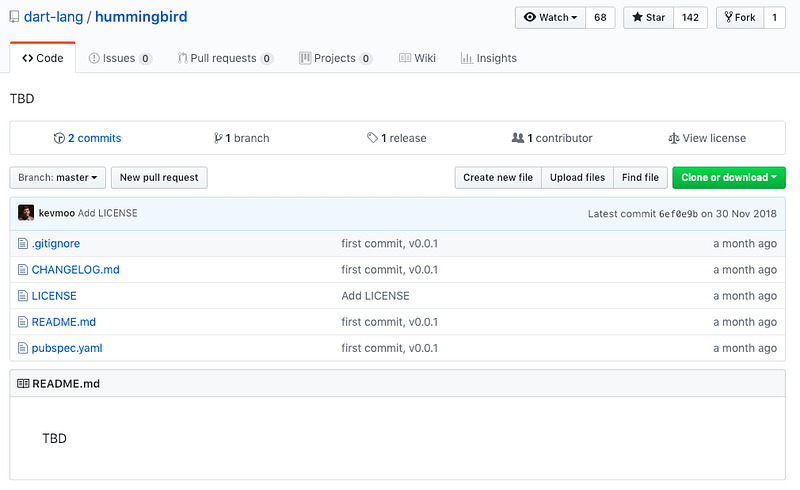Image resolution: width=800 pixels, height=490 pixels.
Task: Click the branch icon beside 1 branch
Action: coord(218,138)
